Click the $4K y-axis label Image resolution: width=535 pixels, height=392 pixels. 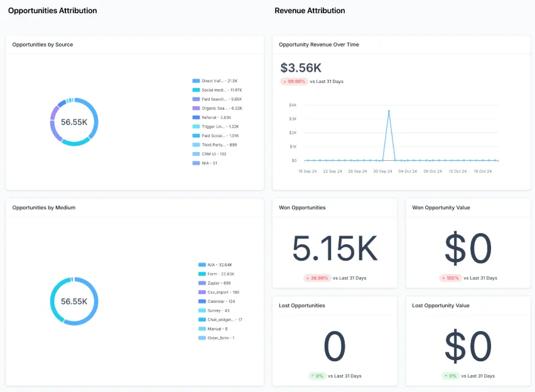(x=293, y=105)
